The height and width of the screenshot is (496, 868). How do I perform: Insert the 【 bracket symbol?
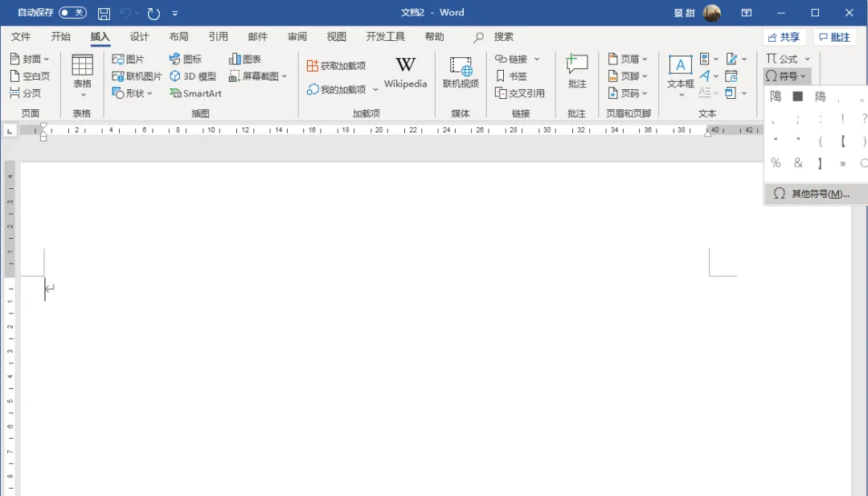[x=842, y=141]
